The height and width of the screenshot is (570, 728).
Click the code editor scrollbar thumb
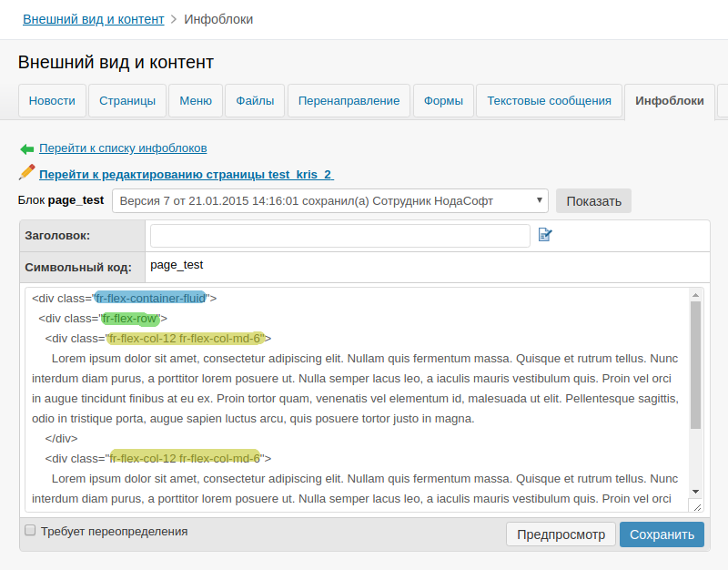point(695,365)
